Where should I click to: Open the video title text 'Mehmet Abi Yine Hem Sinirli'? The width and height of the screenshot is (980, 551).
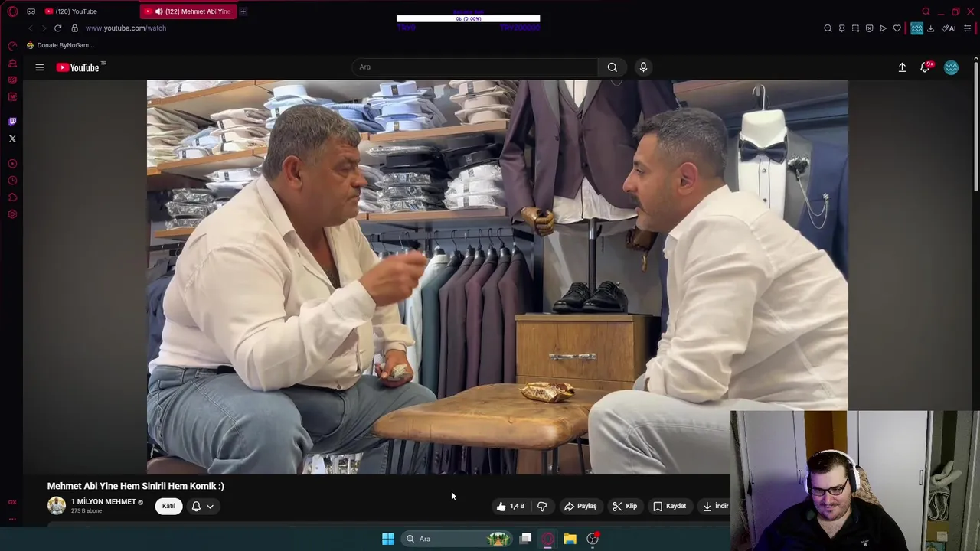(136, 486)
